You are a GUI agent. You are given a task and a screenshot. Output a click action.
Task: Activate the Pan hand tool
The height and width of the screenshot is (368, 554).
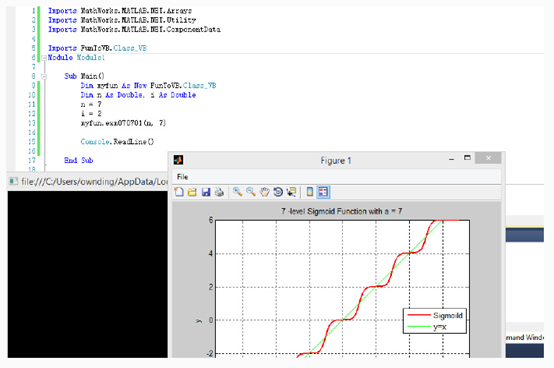tap(265, 192)
